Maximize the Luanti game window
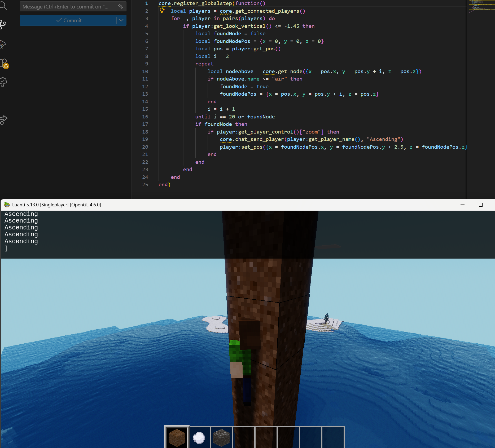 tap(481, 205)
